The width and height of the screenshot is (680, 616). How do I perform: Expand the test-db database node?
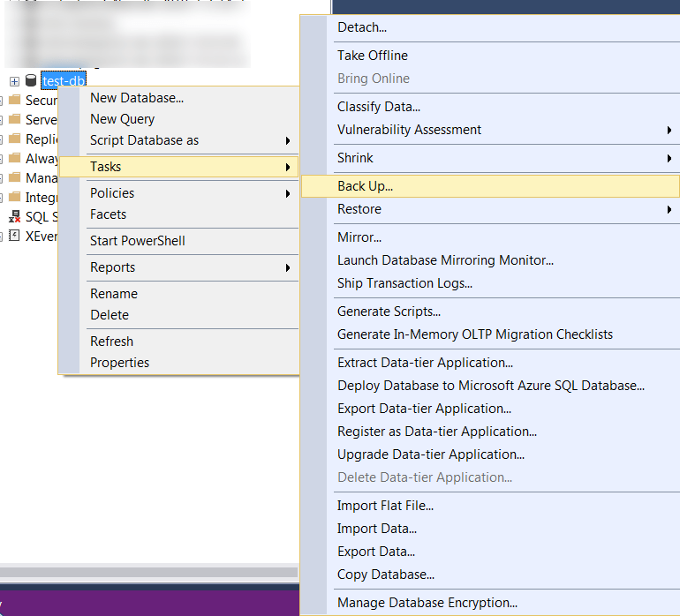click(x=14, y=81)
